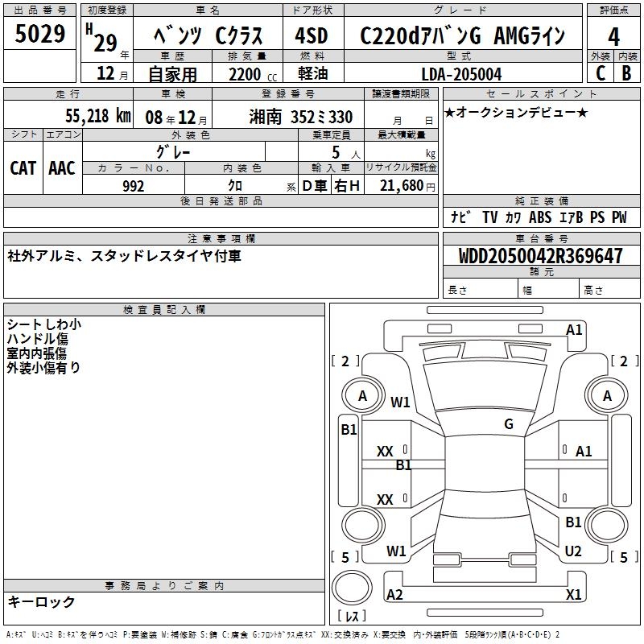644x644 pixels.
Task: Click the G mark on the windshield
Action: (x=508, y=424)
